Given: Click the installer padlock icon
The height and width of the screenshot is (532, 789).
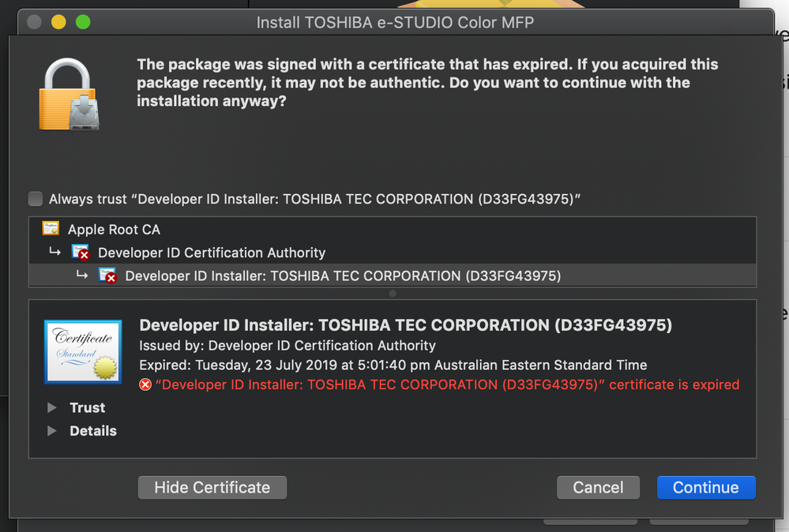Looking at the screenshot, I should point(69,94).
